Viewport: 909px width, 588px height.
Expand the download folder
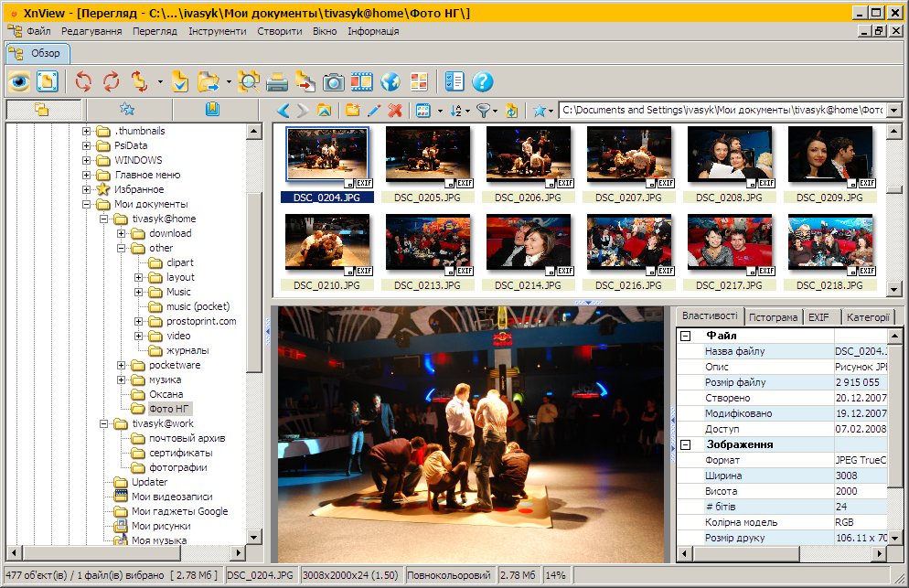pos(121,234)
